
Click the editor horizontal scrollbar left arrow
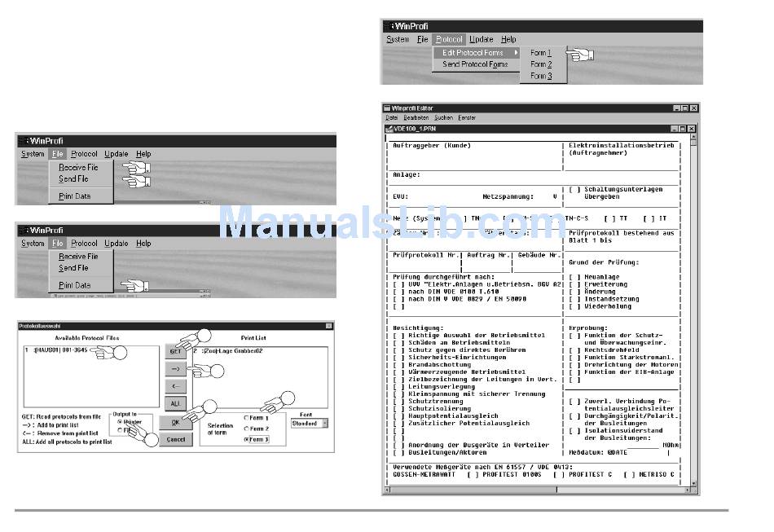click(x=387, y=490)
